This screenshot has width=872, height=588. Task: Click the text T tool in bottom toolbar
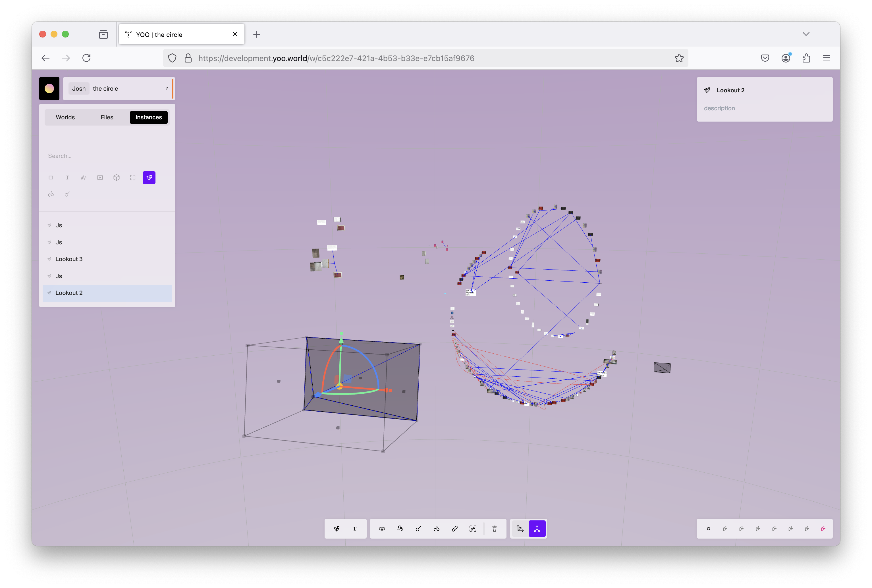pos(355,528)
